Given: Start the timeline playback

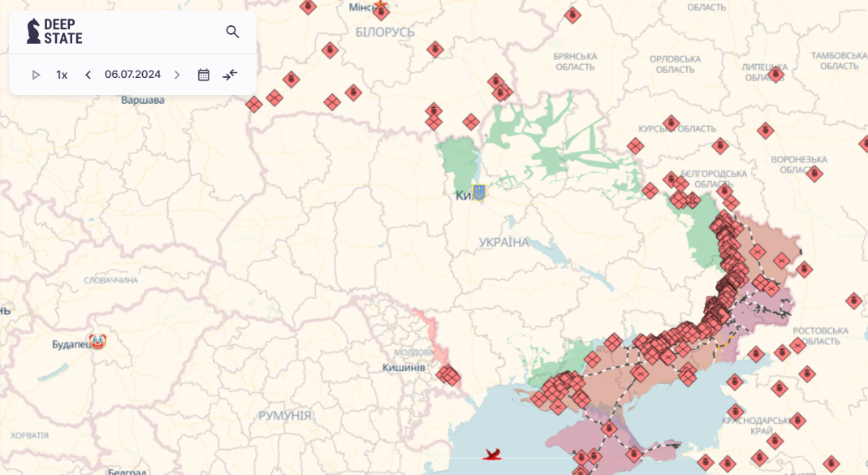Looking at the screenshot, I should [36, 75].
